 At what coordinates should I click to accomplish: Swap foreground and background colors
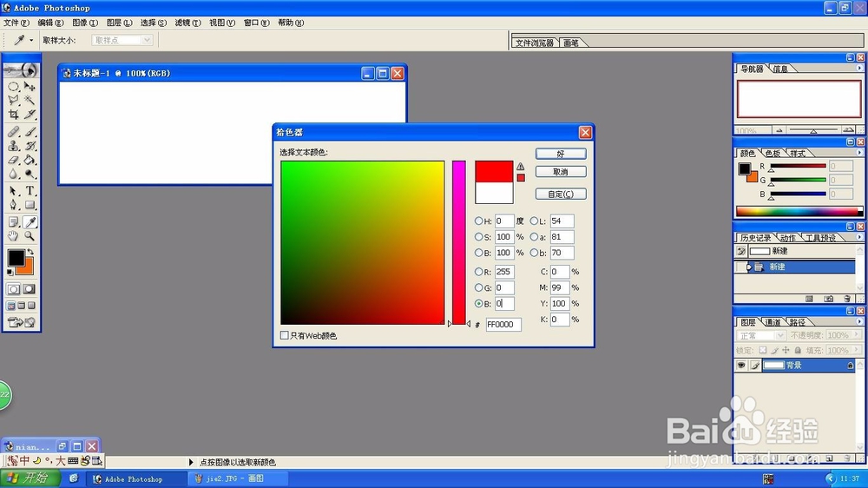pos(30,252)
